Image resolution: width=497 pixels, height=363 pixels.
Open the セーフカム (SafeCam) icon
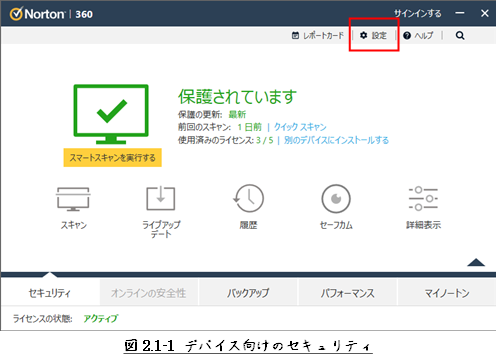tap(336, 199)
